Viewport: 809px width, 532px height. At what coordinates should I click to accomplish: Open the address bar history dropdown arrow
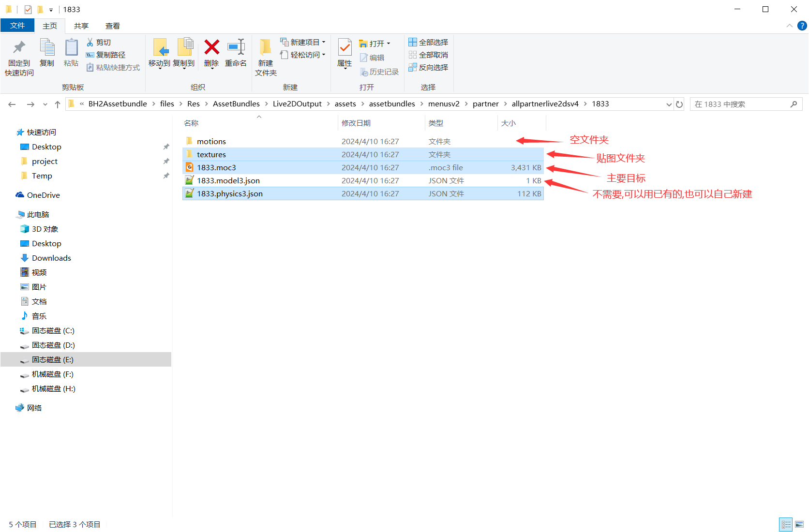pos(669,104)
